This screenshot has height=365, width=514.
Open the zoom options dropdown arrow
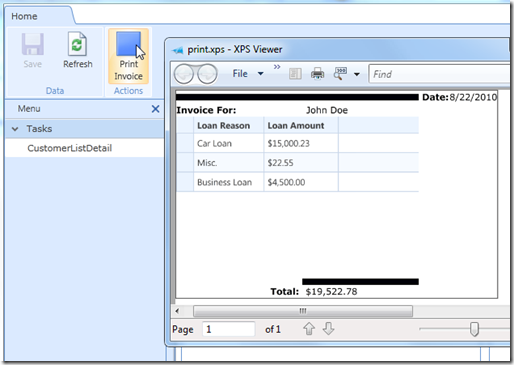tap(357, 74)
